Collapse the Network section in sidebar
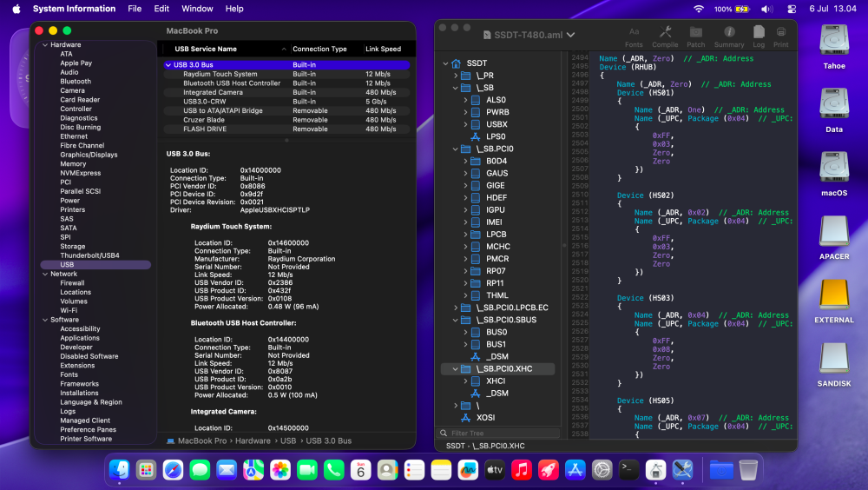This screenshot has height=490, width=868. 45,274
